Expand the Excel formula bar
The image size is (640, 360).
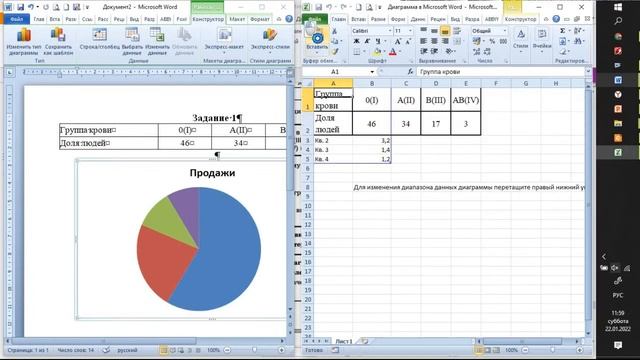588,72
